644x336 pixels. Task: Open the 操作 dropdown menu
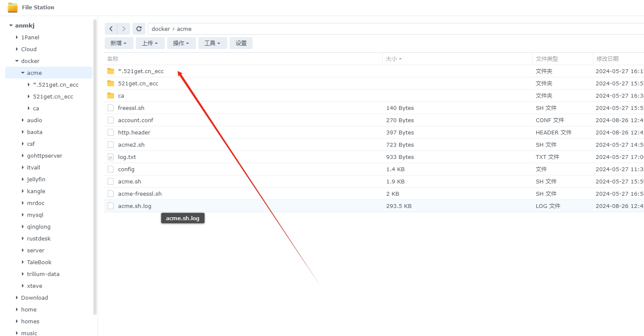(181, 43)
